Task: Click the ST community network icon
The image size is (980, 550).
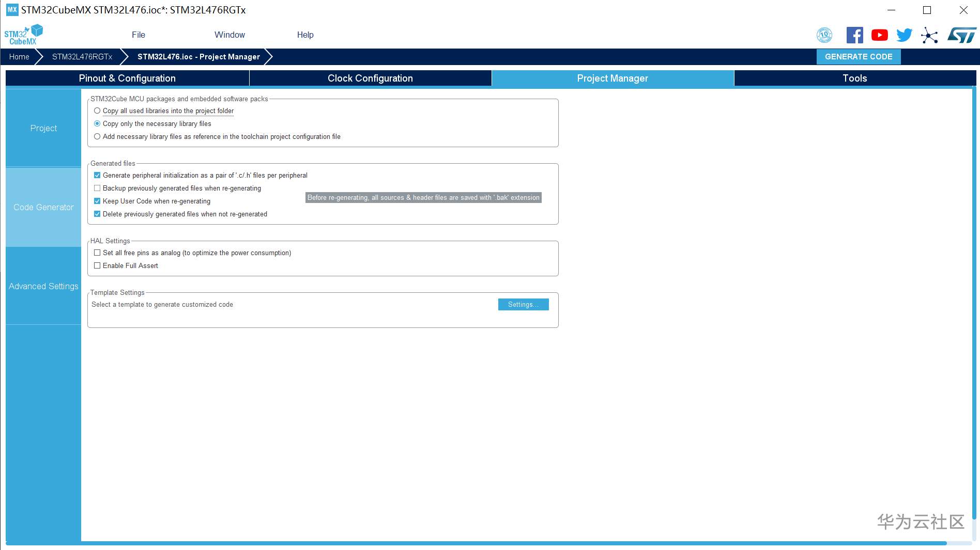Action: 929,35
